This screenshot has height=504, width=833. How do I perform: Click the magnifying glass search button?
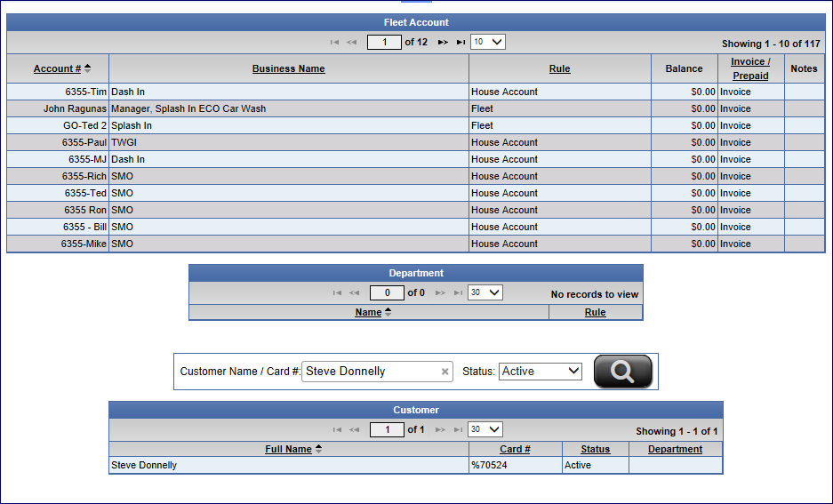(622, 372)
